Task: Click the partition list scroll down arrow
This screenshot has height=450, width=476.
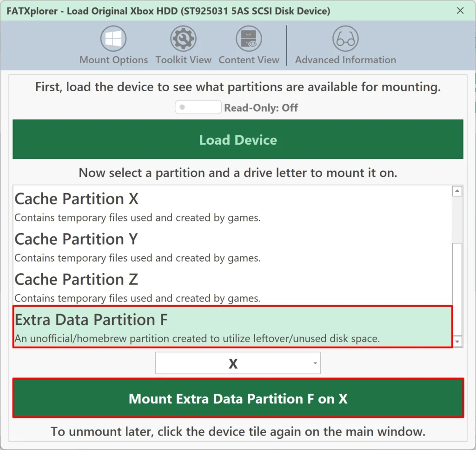Action: pos(457,342)
